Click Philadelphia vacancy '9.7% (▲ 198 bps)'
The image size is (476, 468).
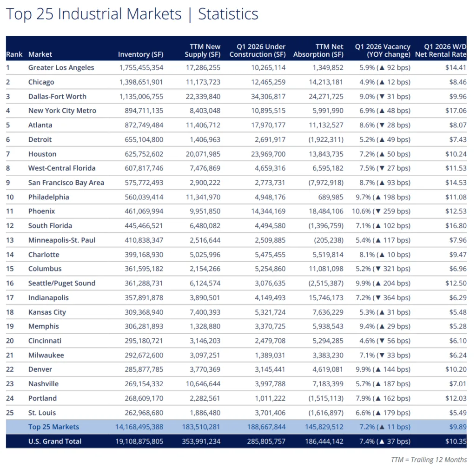(x=383, y=197)
